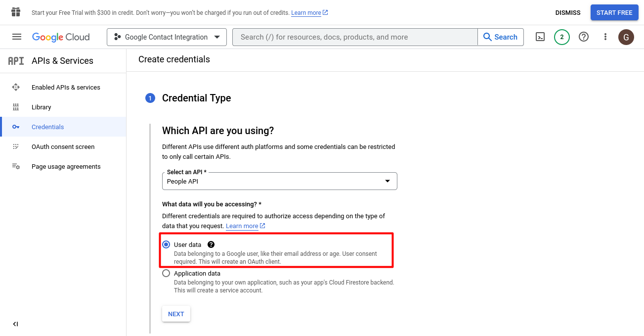This screenshot has height=336, width=644.
Task: Select the User data radio option
Action: pyautogui.click(x=166, y=244)
